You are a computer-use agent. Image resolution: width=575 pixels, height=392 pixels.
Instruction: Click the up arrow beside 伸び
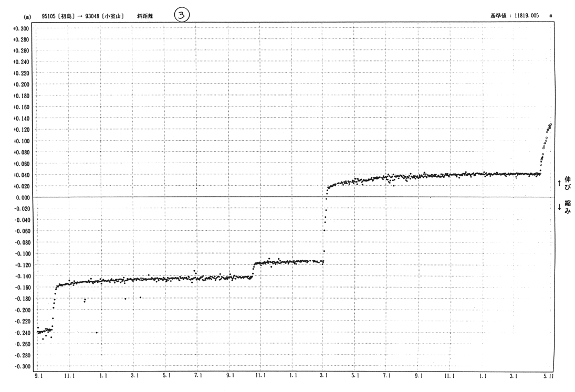(x=559, y=183)
